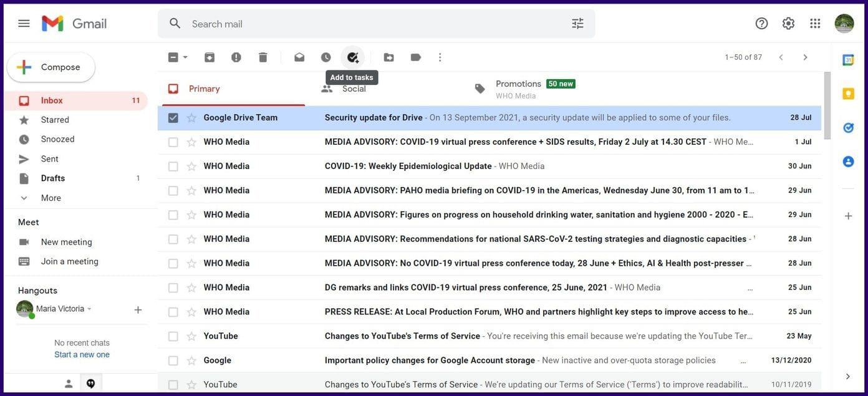868x396 pixels.
Task: Click the search magnifier icon
Action: pos(175,24)
